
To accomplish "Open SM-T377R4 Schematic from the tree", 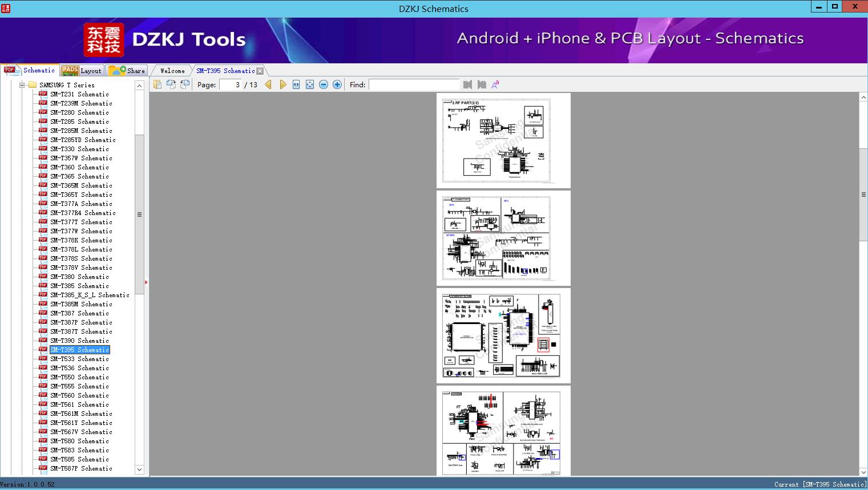I will tap(83, 213).
